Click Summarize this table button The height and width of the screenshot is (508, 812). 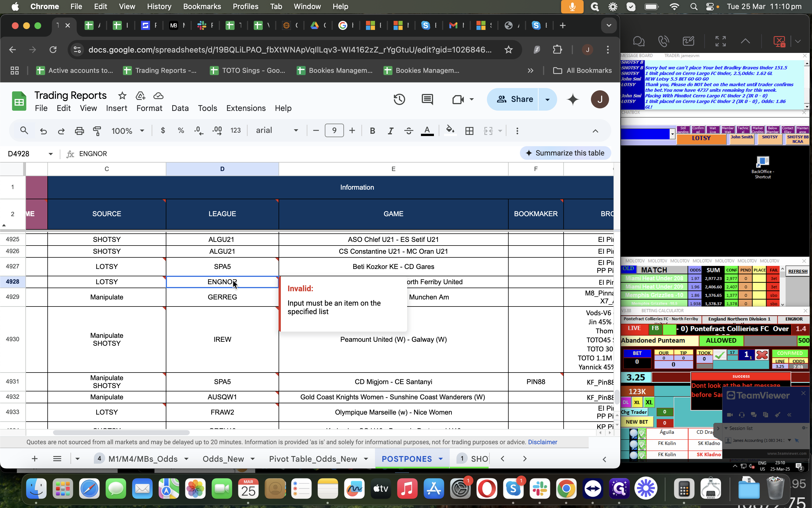tap(565, 153)
